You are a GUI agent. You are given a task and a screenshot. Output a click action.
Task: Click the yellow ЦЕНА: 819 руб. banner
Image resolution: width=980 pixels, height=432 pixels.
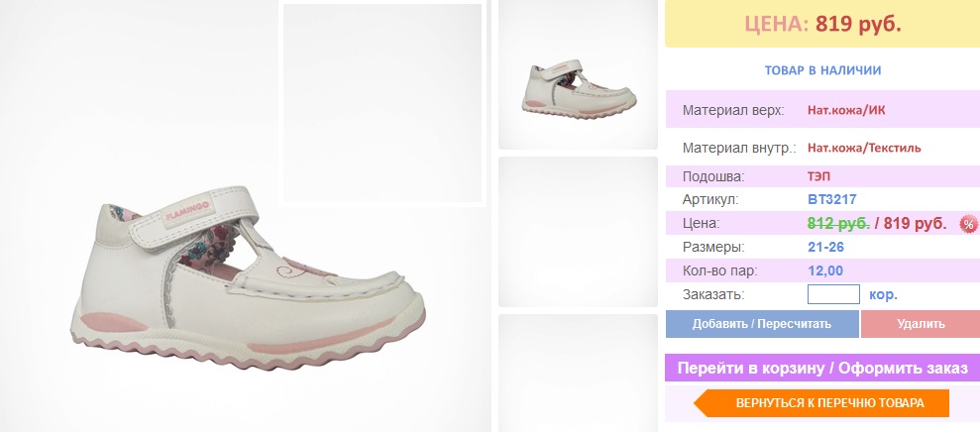(x=822, y=24)
